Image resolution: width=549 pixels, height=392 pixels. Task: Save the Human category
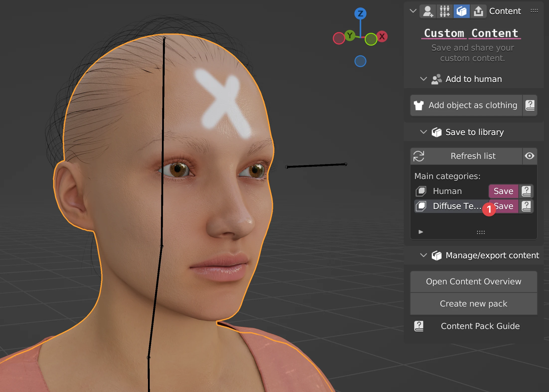click(x=503, y=191)
